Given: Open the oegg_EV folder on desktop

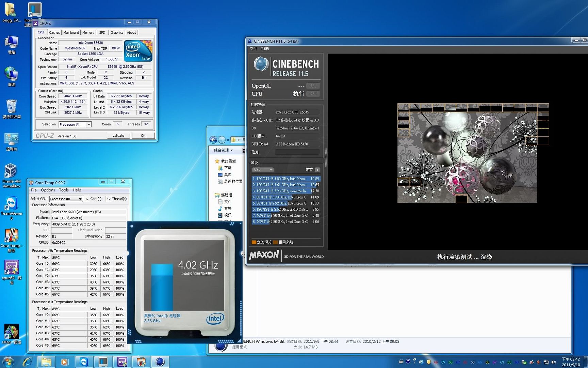Looking at the screenshot, I should pyautogui.click(x=11, y=13).
